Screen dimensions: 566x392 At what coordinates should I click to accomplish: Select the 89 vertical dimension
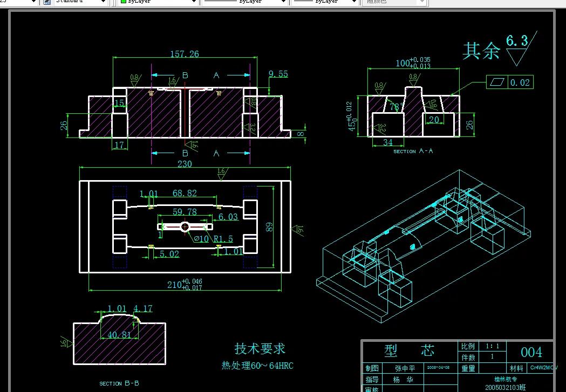pos(269,227)
